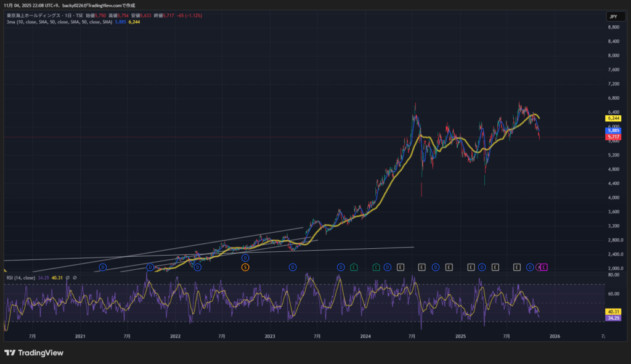
Task: Click the 2022 label on time axis
Action: pyautogui.click(x=175, y=336)
